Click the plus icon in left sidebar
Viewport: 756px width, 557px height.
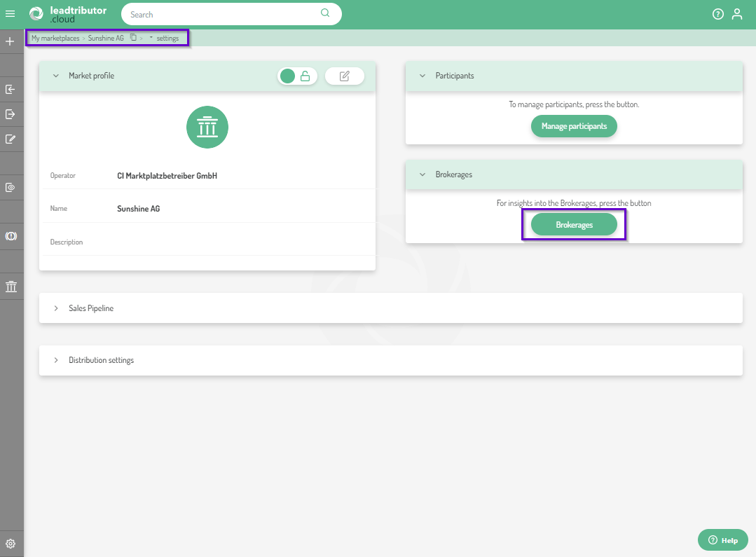(x=11, y=41)
